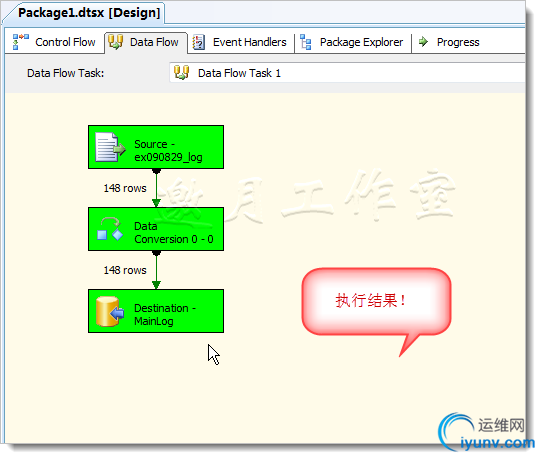Select the Source - ex090829_log component

[x=156, y=147]
